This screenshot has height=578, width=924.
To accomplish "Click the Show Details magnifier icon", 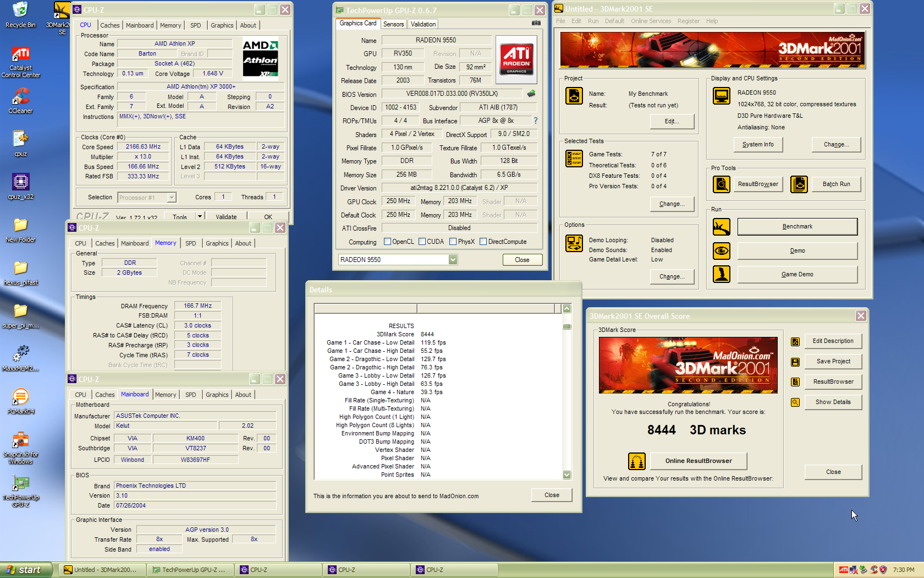I will click(x=795, y=402).
